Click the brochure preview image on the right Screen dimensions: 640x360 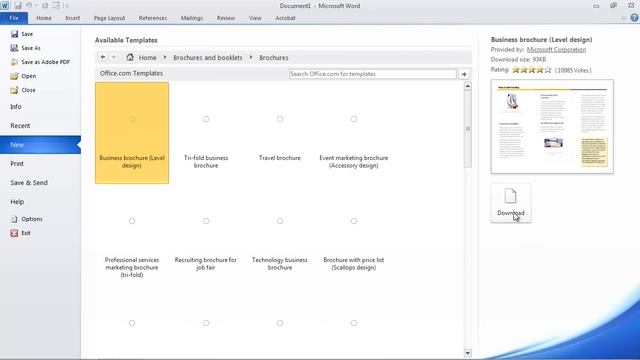552,127
